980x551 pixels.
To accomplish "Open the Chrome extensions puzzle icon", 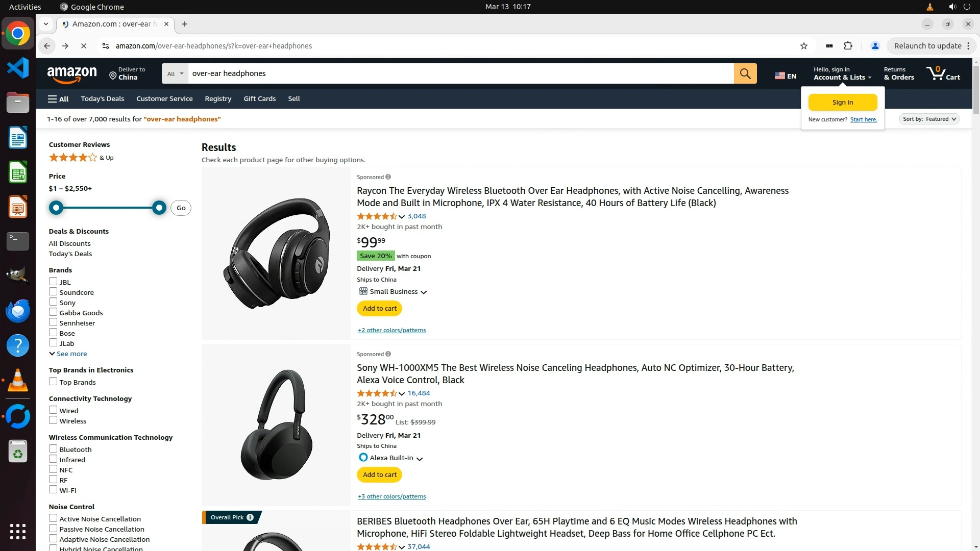I will click(x=848, y=46).
